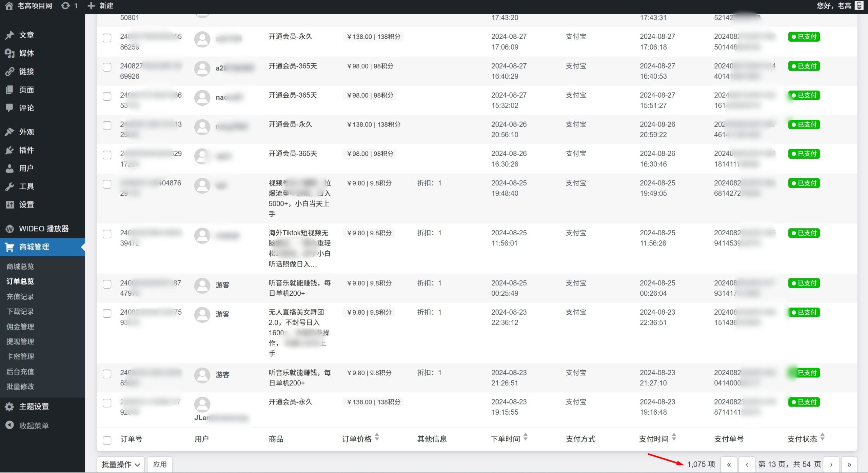
Task: Go to next page with › button
Action: coord(831,464)
